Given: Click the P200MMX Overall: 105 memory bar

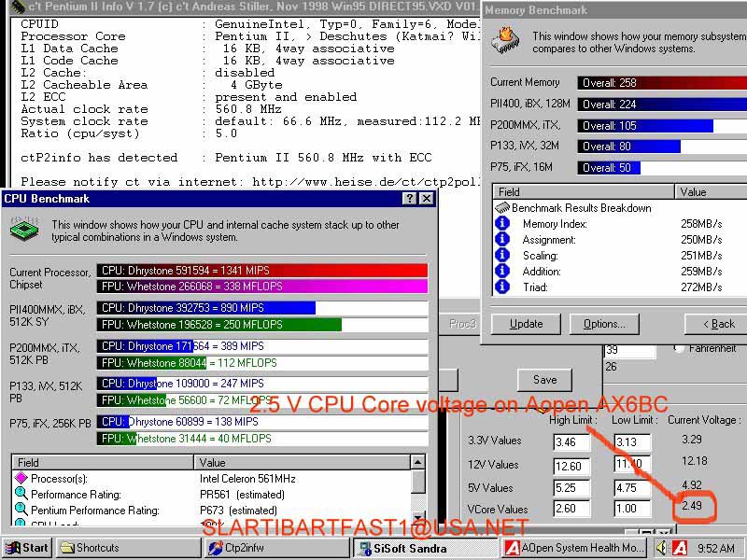Looking at the screenshot, I should pos(645,126).
